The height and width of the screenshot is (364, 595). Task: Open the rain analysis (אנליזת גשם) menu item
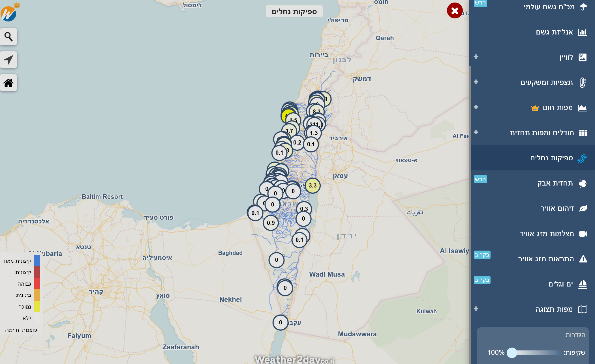pyautogui.click(x=554, y=32)
